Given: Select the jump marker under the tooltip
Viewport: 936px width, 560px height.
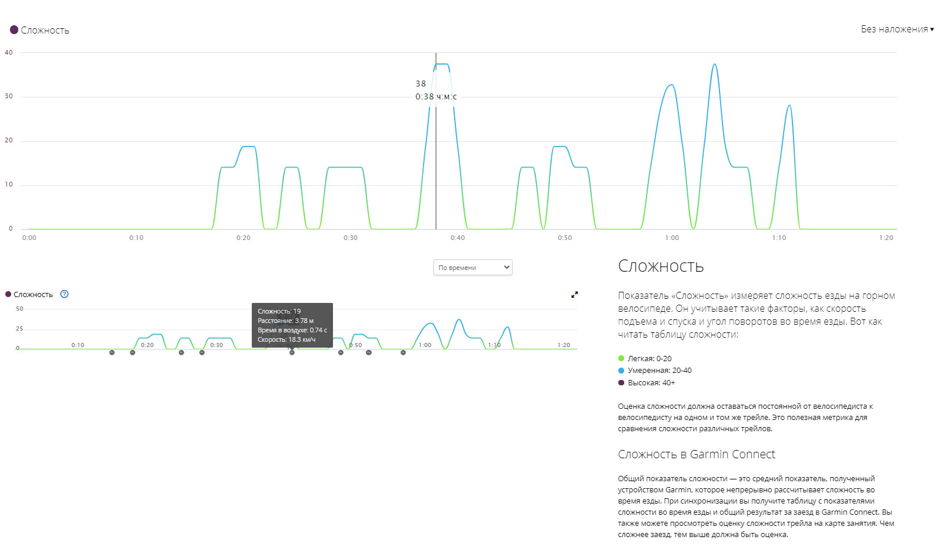Looking at the screenshot, I should [x=292, y=353].
